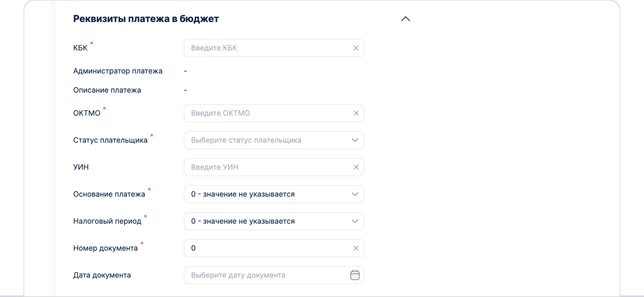Image resolution: width=644 pixels, height=297 pixels.
Task: Clear the Номер документа field value
Action: point(356,248)
